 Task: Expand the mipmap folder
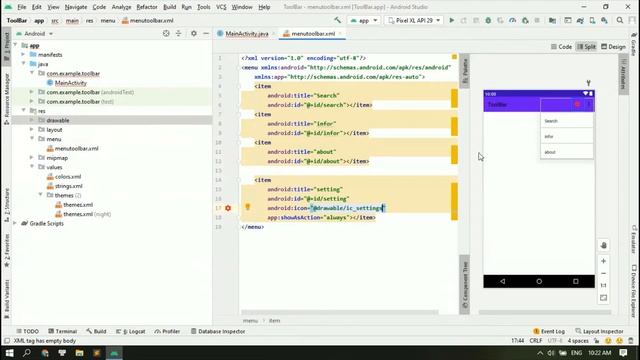32,158
